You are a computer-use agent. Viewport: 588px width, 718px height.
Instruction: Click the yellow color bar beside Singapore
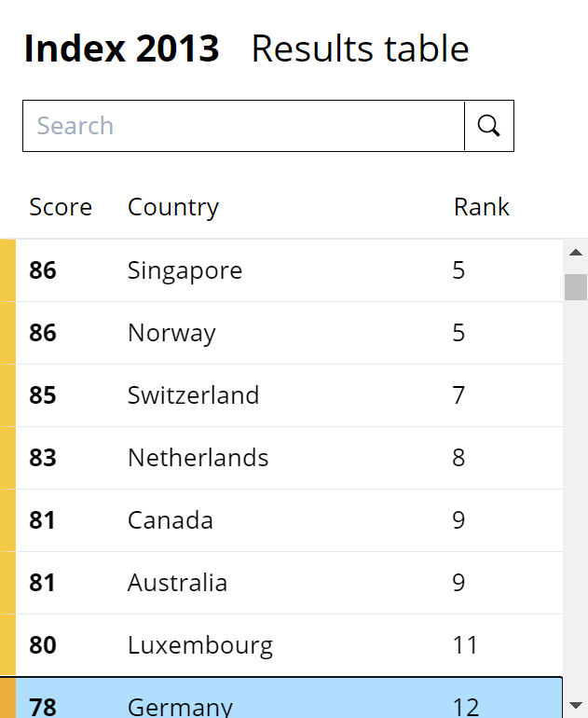point(7,270)
